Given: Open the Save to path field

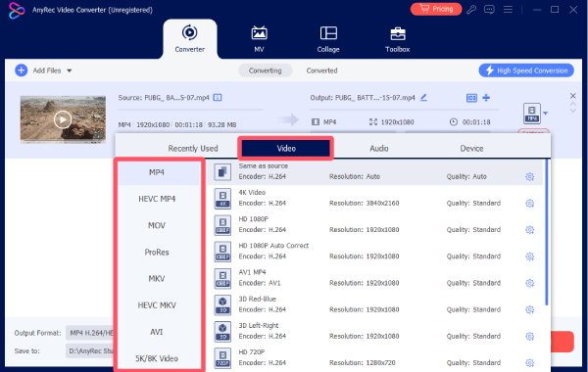Looking at the screenshot, I should (x=90, y=351).
